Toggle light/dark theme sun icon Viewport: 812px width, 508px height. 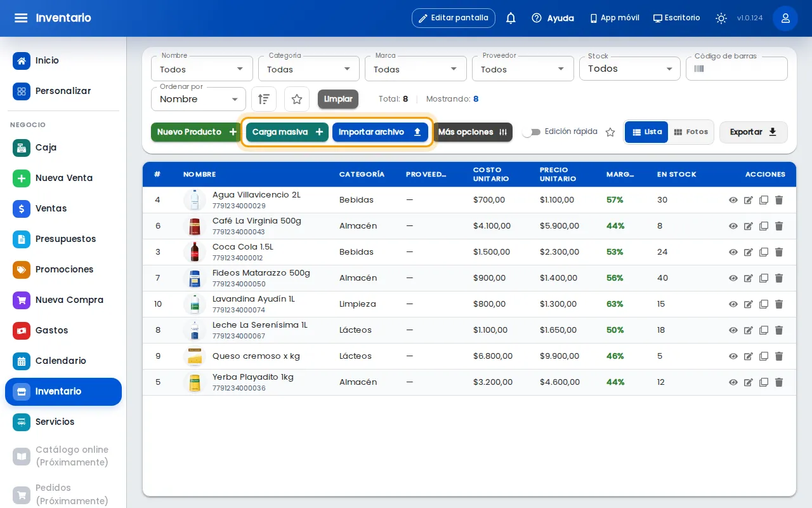pos(721,18)
